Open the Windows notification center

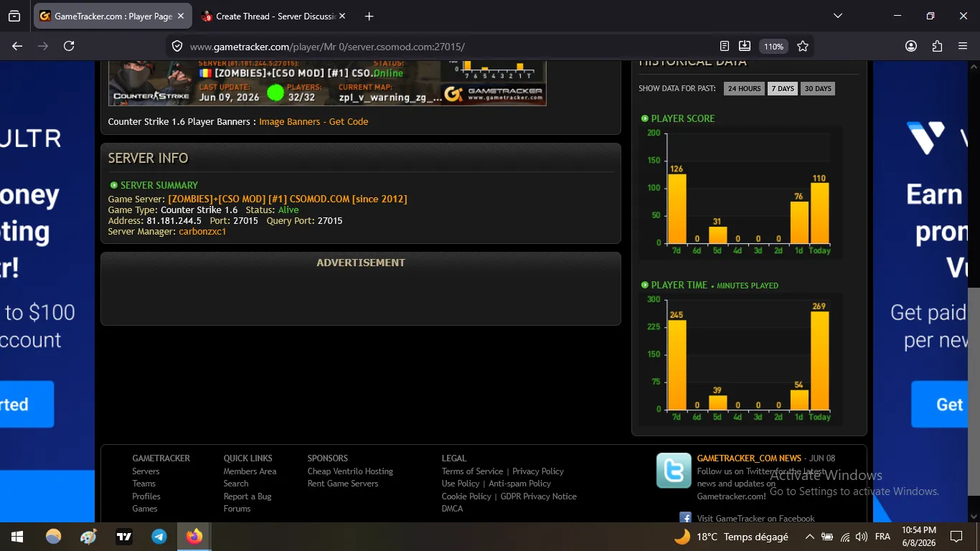(x=956, y=537)
